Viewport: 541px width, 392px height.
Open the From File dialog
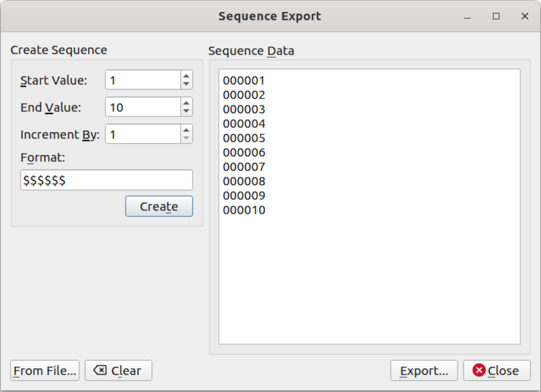(44, 370)
